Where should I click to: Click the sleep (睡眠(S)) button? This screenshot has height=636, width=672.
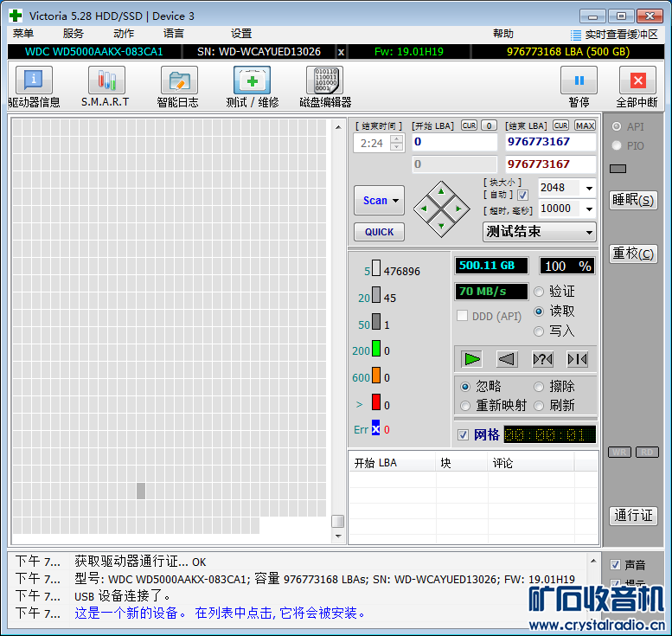[x=633, y=200]
